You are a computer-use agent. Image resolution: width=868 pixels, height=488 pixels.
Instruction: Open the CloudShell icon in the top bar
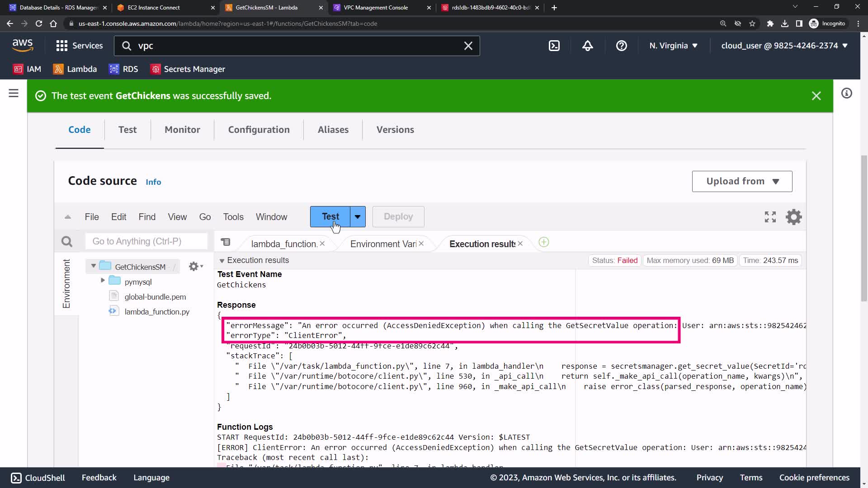coord(554,46)
